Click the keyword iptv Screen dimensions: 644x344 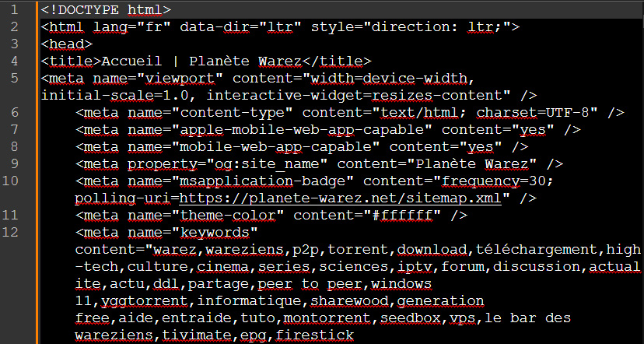[415, 267]
